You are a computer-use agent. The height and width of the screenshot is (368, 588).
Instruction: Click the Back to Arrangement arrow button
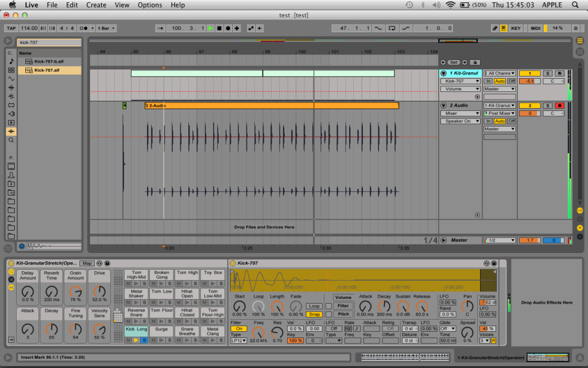tap(260, 28)
